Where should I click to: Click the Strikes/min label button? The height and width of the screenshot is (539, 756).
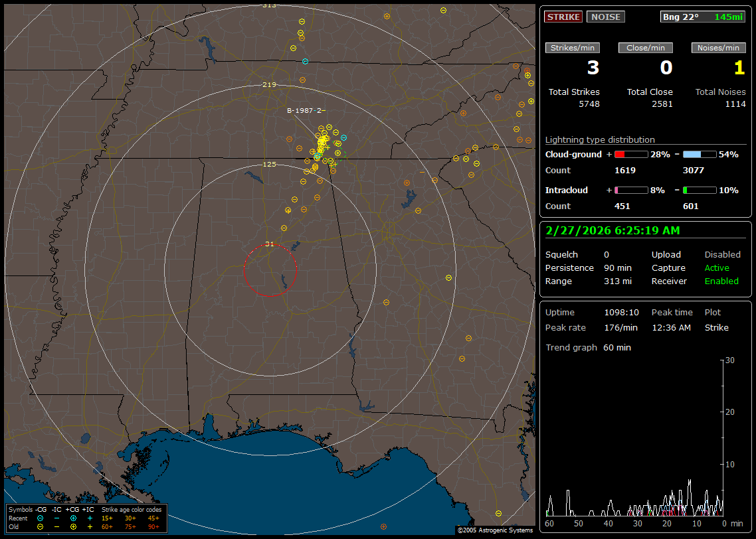tap(573, 48)
